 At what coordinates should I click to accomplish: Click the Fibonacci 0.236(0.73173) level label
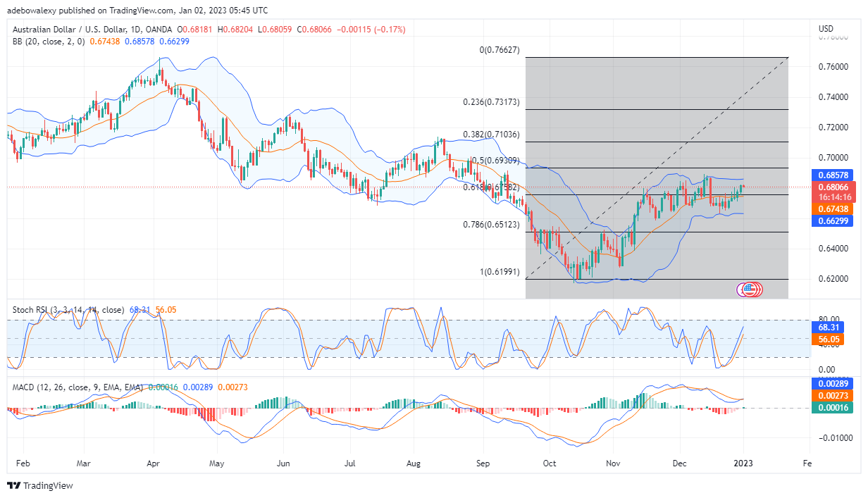pos(491,102)
